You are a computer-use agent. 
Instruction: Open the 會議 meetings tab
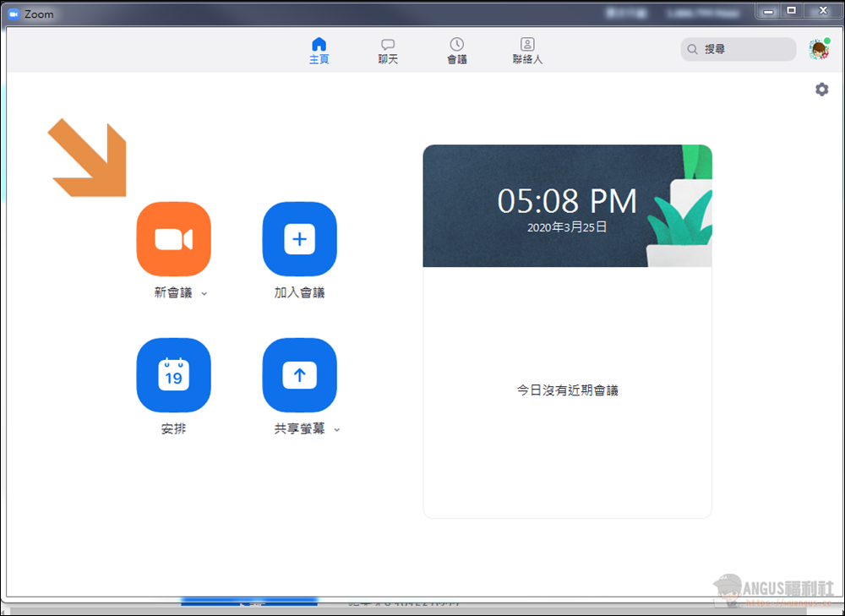(456, 51)
